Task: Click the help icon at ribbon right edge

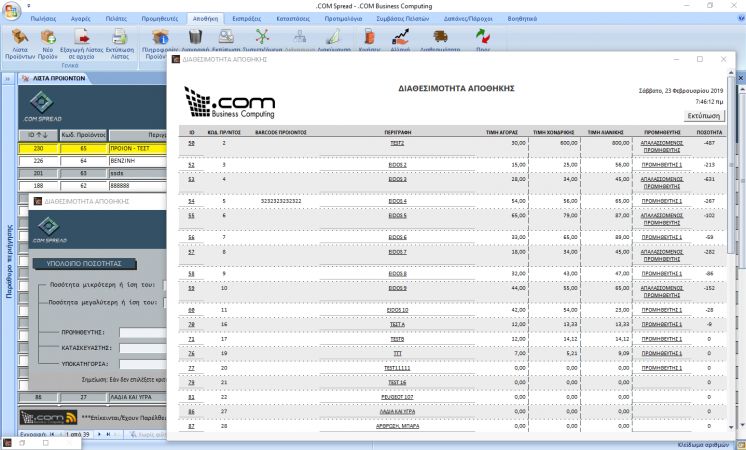Action: (x=741, y=18)
